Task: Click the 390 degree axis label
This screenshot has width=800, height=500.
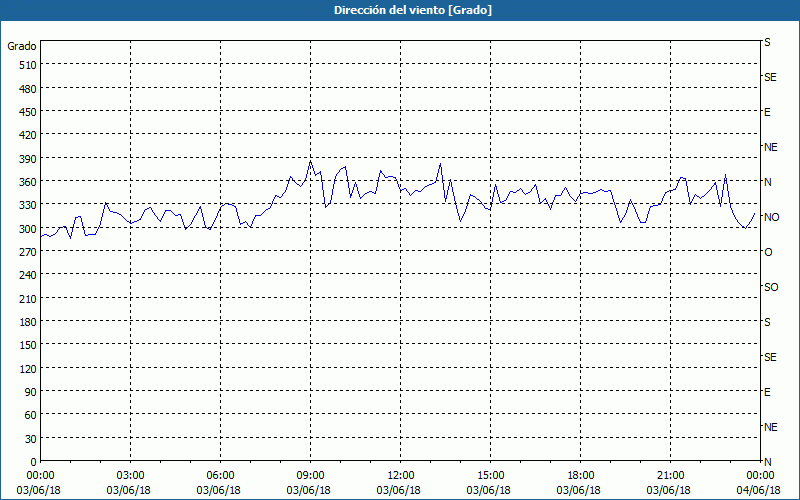Action: 29,159
